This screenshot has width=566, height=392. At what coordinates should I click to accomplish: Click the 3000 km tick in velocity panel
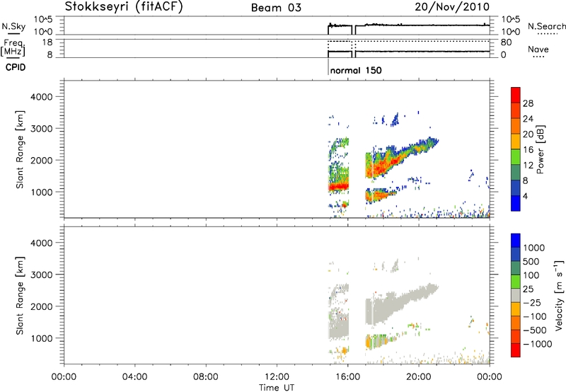tap(42, 275)
